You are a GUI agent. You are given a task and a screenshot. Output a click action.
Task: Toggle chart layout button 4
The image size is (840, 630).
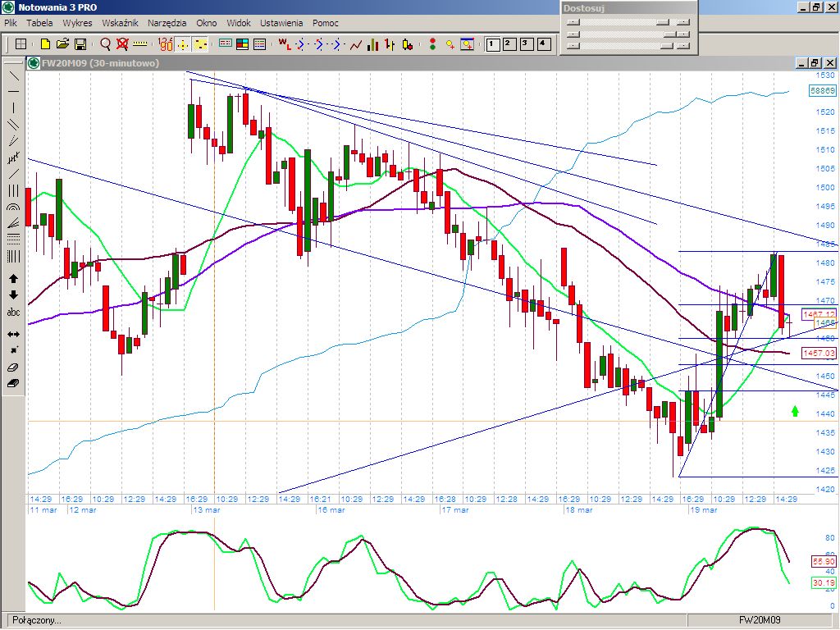pos(544,44)
